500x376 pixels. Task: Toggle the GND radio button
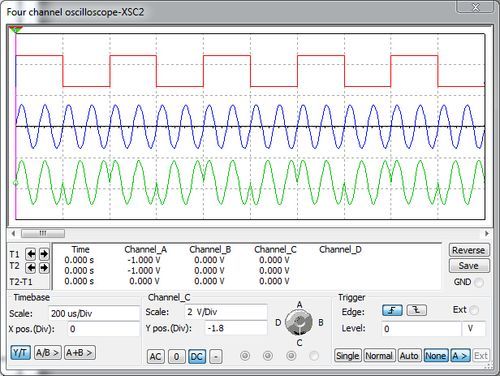tap(479, 283)
